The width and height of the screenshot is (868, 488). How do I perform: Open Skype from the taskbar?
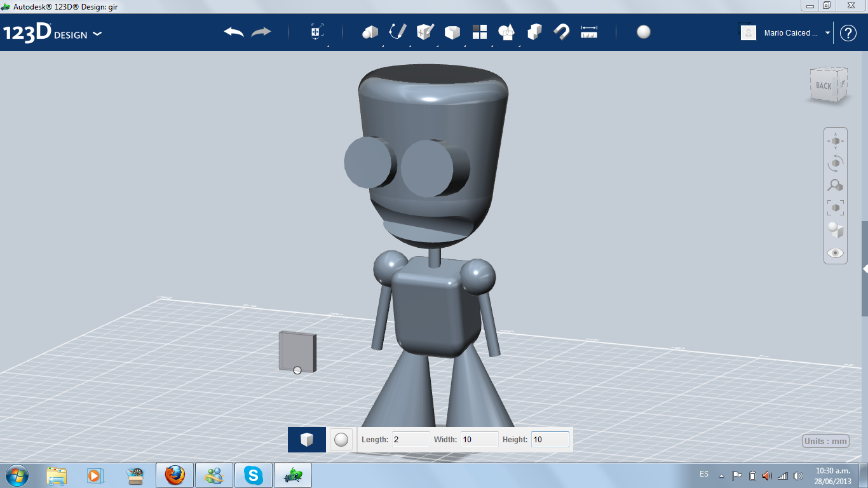click(254, 475)
